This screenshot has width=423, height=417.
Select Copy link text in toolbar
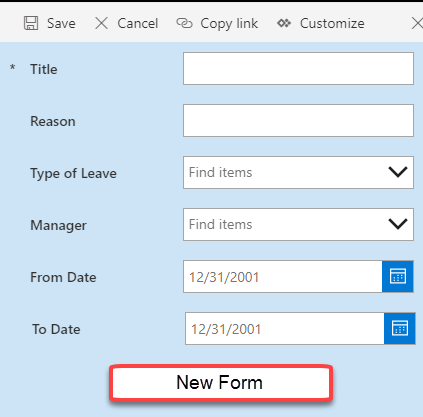pyautogui.click(x=229, y=24)
